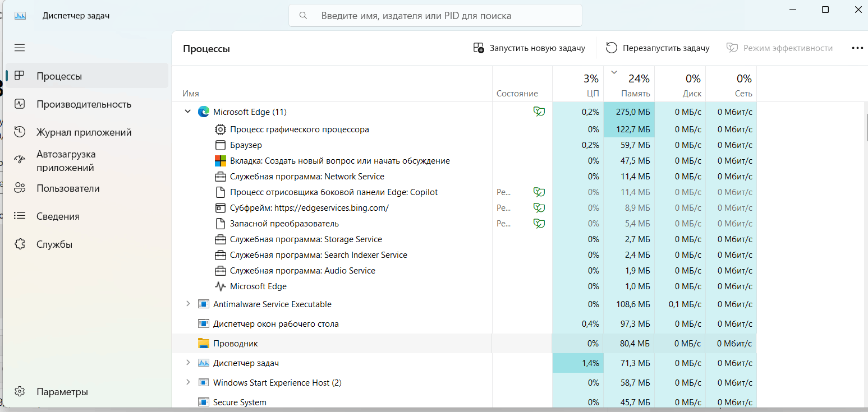
Task: Click Перезапустить задачу button
Action: tap(658, 48)
